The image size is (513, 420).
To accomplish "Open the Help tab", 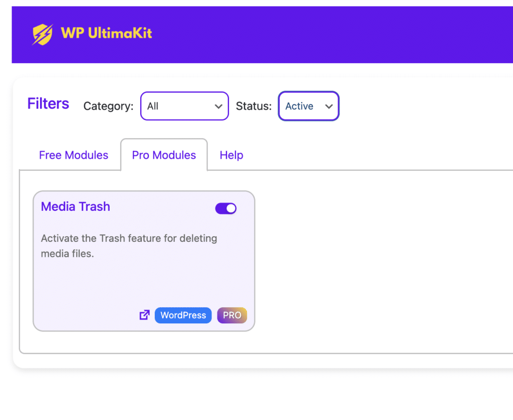I will tap(231, 155).
